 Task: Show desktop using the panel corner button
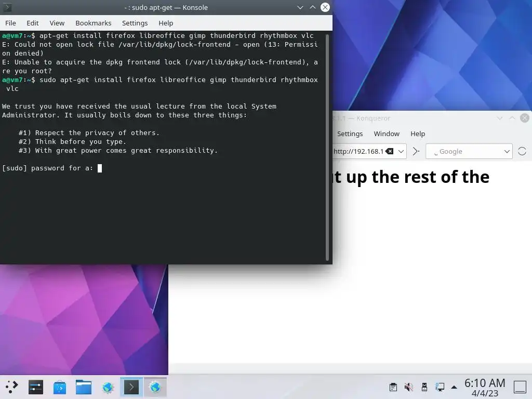tap(520, 387)
